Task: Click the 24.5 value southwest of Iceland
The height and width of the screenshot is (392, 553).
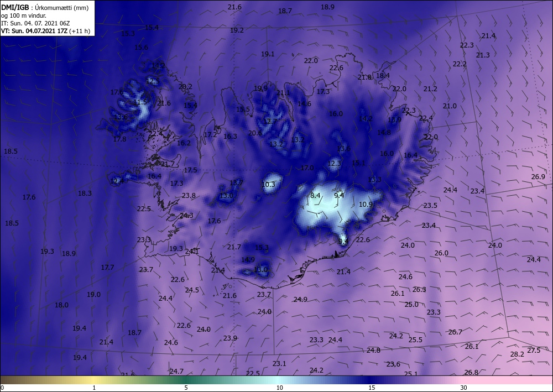Action: (x=192, y=290)
